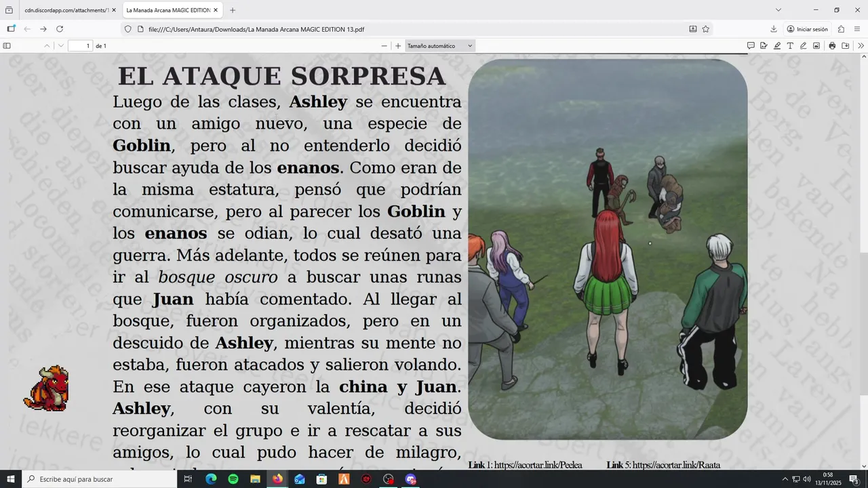Open the volume control in tray

tap(807, 479)
